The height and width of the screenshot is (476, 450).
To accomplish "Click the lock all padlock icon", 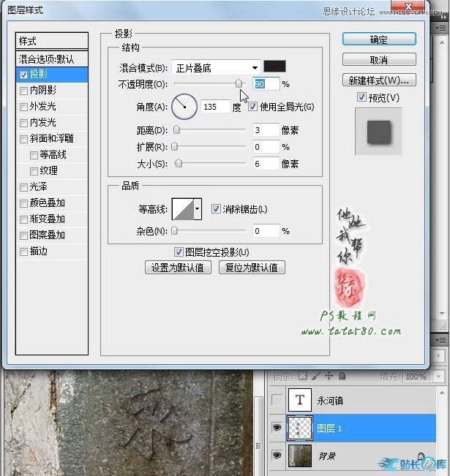I will click(342, 377).
